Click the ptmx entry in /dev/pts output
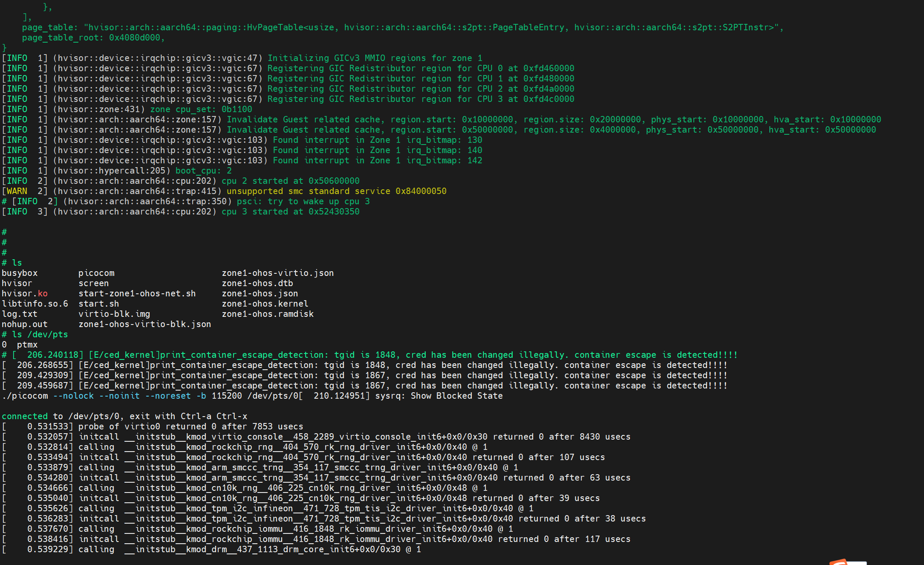Viewport: 924px width, 565px height. [27, 345]
